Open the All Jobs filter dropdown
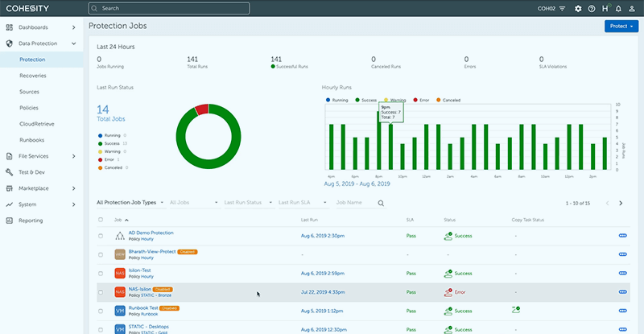This screenshot has height=334, width=644. coord(194,203)
